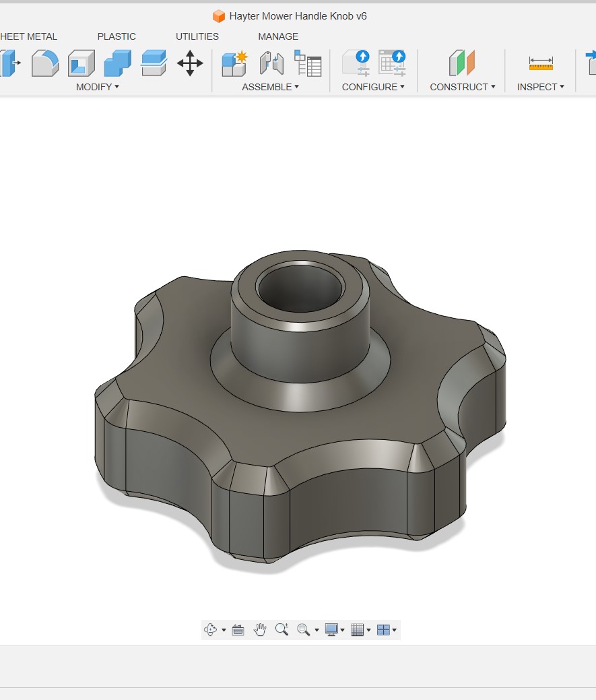Open the ASSEMBLE dropdown menu
The image size is (596, 700).
point(270,87)
